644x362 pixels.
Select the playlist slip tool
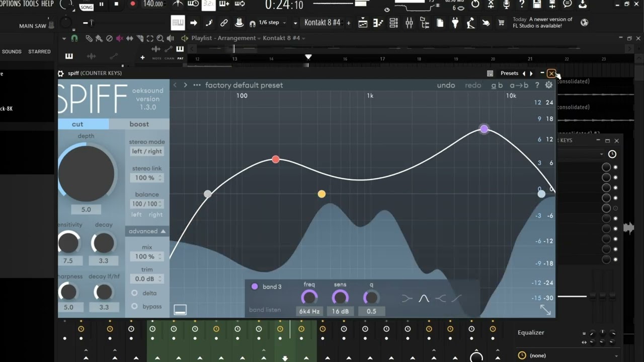point(130,38)
